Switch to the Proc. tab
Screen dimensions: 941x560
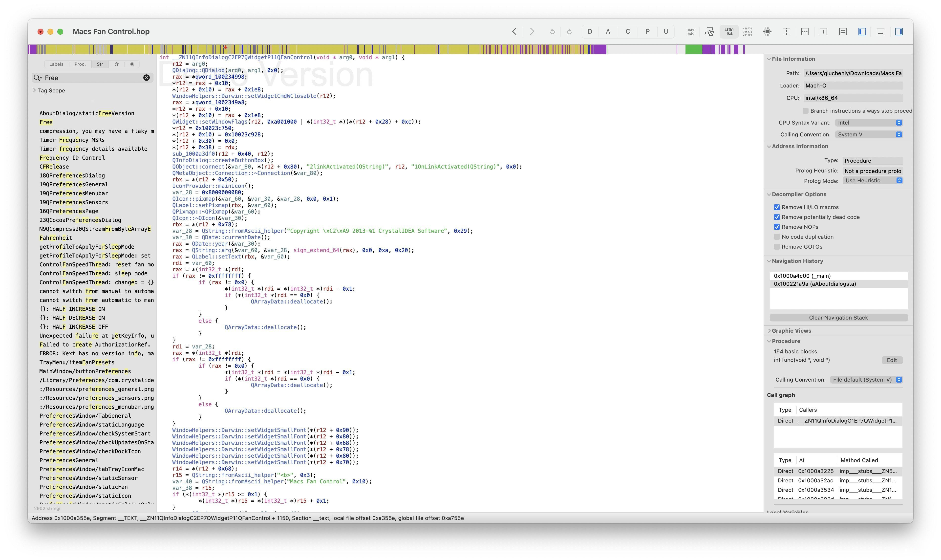[80, 64]
